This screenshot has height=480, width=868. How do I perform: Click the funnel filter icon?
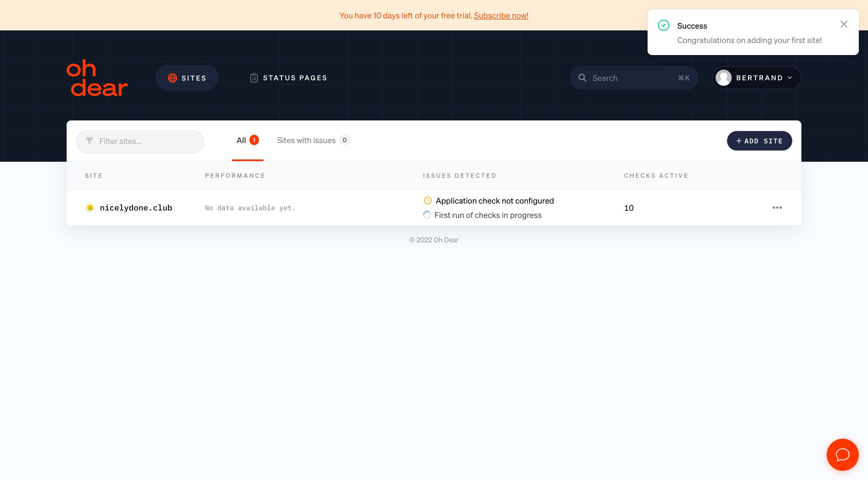click(89, 141)
